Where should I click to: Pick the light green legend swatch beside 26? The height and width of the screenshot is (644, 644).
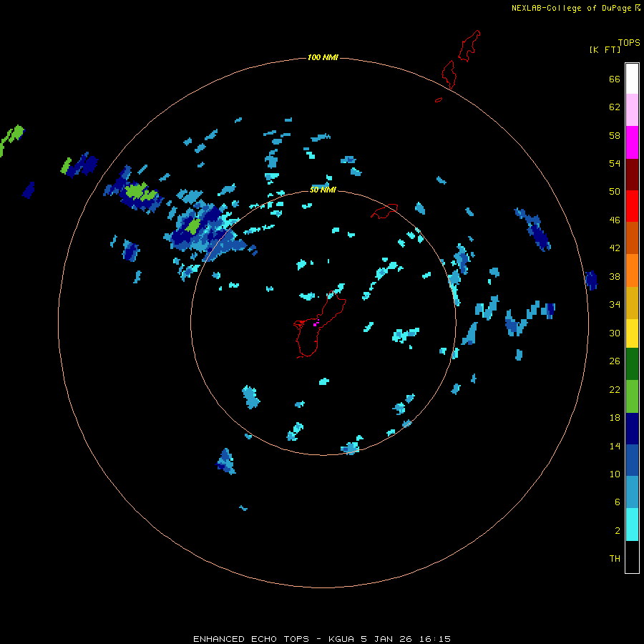point(632,396)
